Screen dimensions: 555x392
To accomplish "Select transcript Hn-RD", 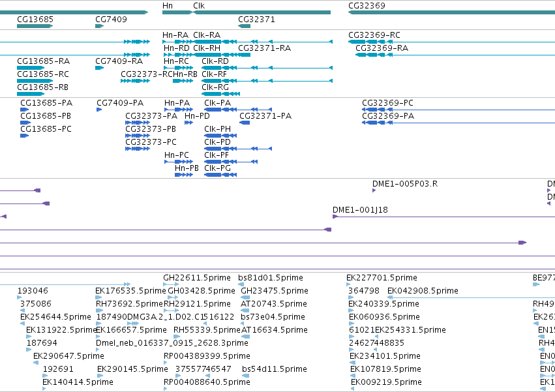I will pos(176,48).
